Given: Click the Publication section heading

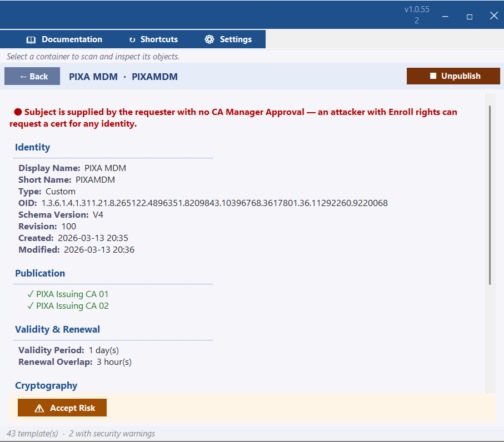Looking at the screenshot, I should (40, 273).
